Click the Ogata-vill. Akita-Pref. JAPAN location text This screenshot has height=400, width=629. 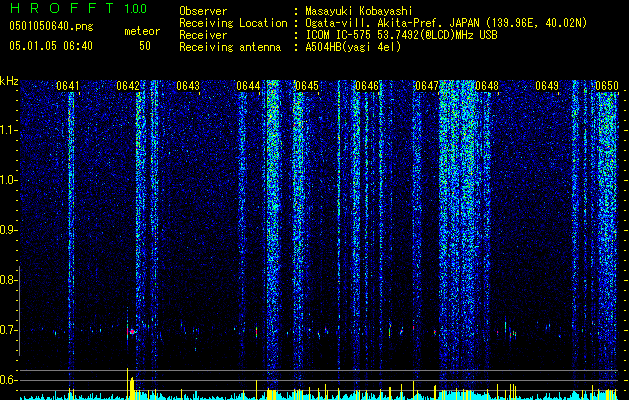[446, 23]
